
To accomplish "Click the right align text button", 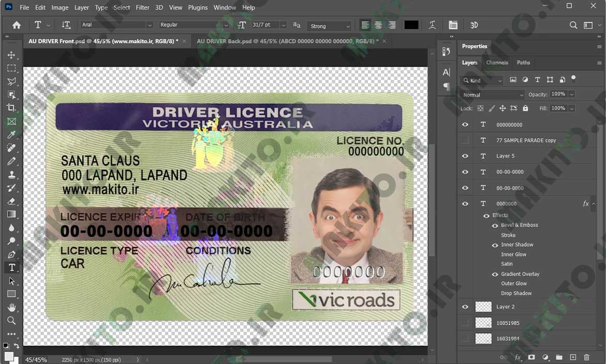I will pyautogui.click(x=392, y=25).
